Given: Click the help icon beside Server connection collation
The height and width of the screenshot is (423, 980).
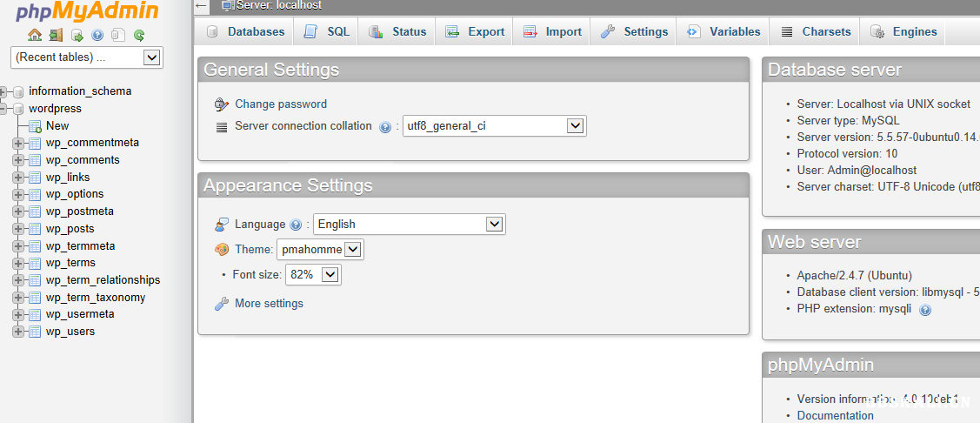Looking at the screenshot, I should click(385, 127).
